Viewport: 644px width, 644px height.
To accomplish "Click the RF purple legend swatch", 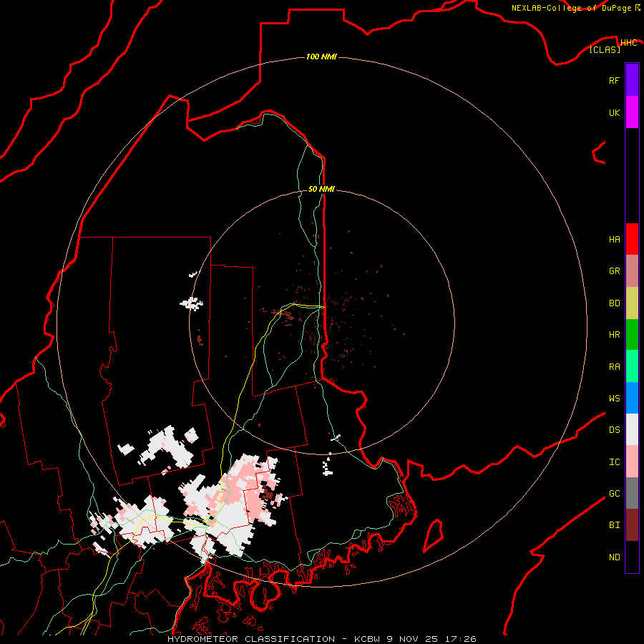I will coord(632,80).
